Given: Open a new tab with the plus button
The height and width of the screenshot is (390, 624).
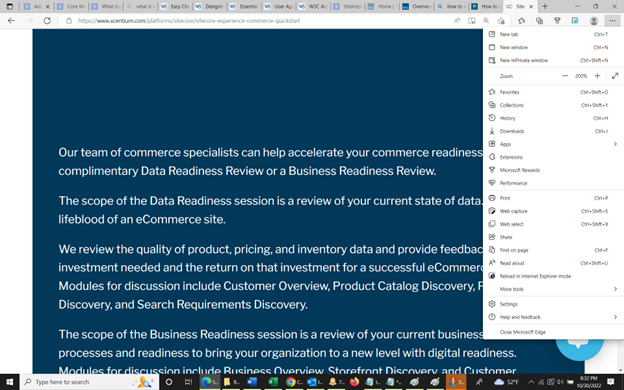Looking at the screenshot, I should click(x=545, y=6).
